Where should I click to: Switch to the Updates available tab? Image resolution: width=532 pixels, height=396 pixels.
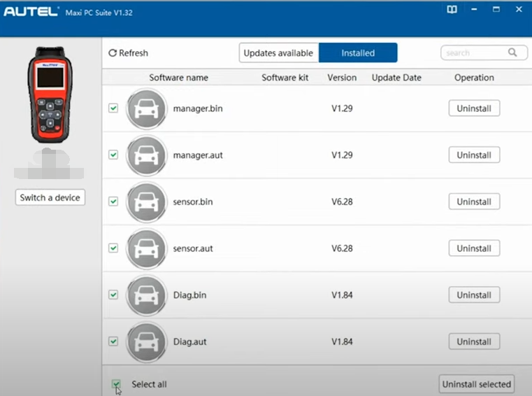pyautogui.click(x=278, y=53)
